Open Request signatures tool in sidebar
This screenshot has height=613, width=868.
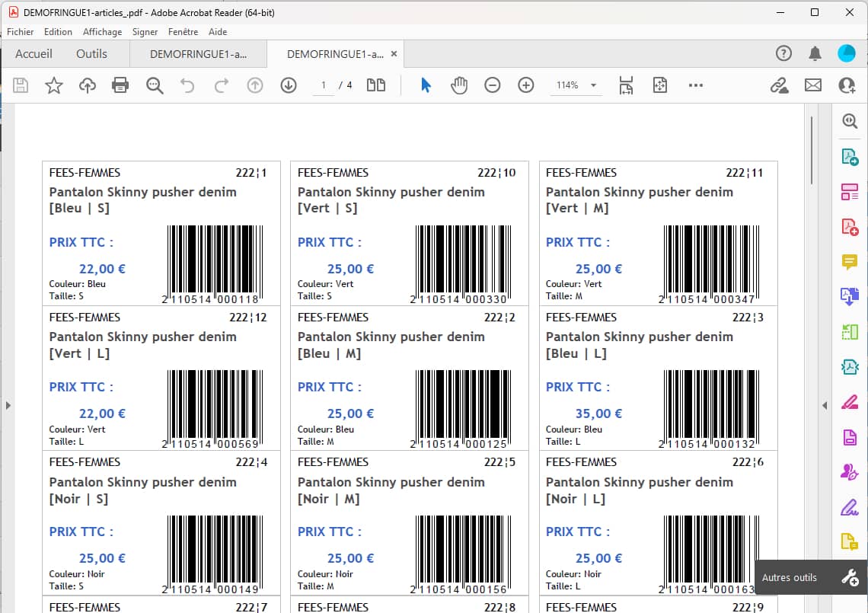coord(850,472)
